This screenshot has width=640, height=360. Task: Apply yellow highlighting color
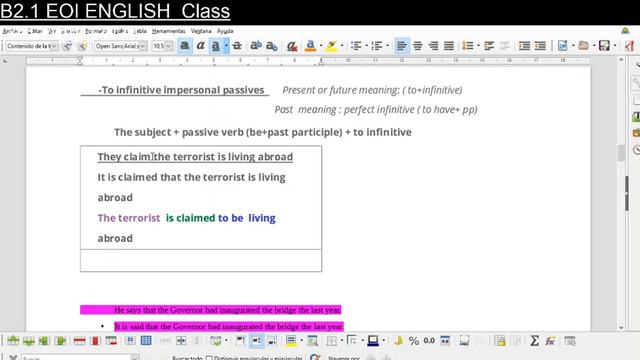pyautogui.click(x=332, y=46)
